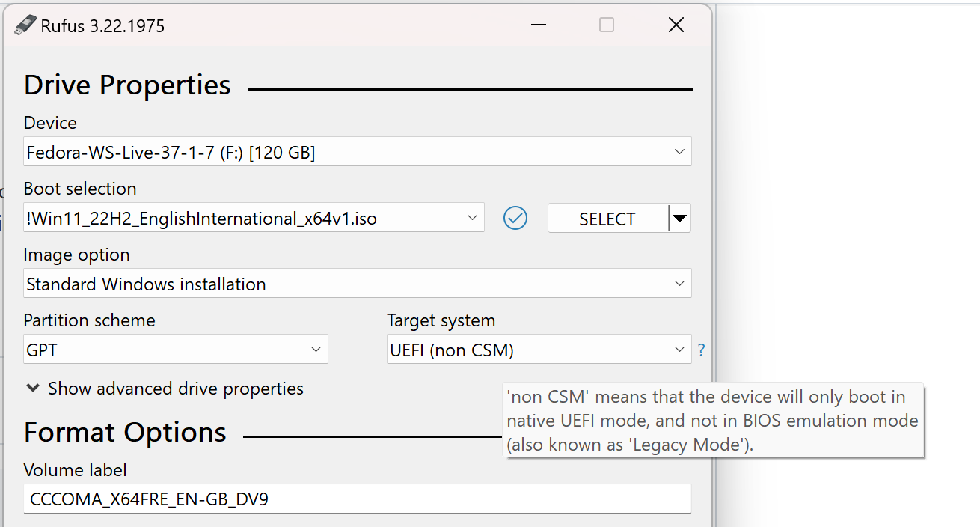This screenshot has height=527, width=980.
Task: Open the Partition scheme dropdown
Action: [x=315, y=349]
